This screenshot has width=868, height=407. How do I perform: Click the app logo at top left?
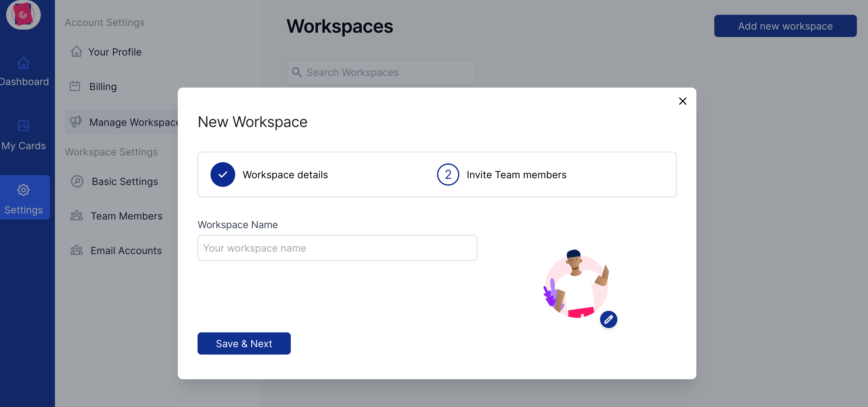point(23,15)
